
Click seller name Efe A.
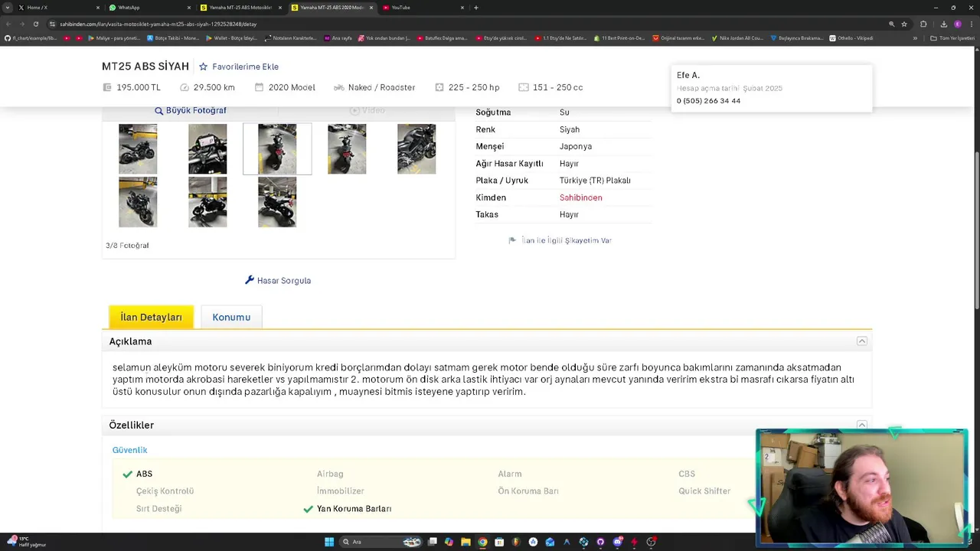tap(688, 75)
